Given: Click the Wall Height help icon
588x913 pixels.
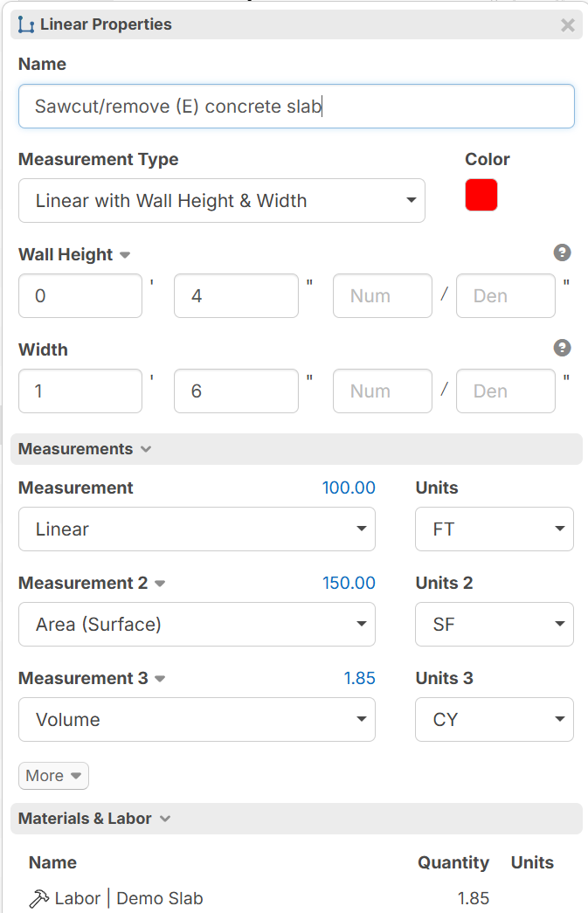Looking at the screenshot, I should coord(562,252).
